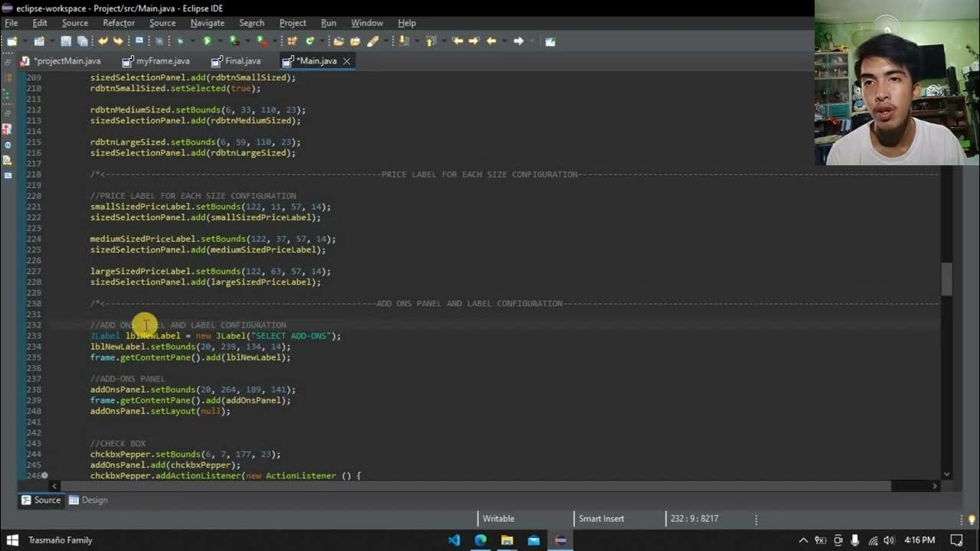
Task: Click the Coverage run icon
Action: (234, 41)
